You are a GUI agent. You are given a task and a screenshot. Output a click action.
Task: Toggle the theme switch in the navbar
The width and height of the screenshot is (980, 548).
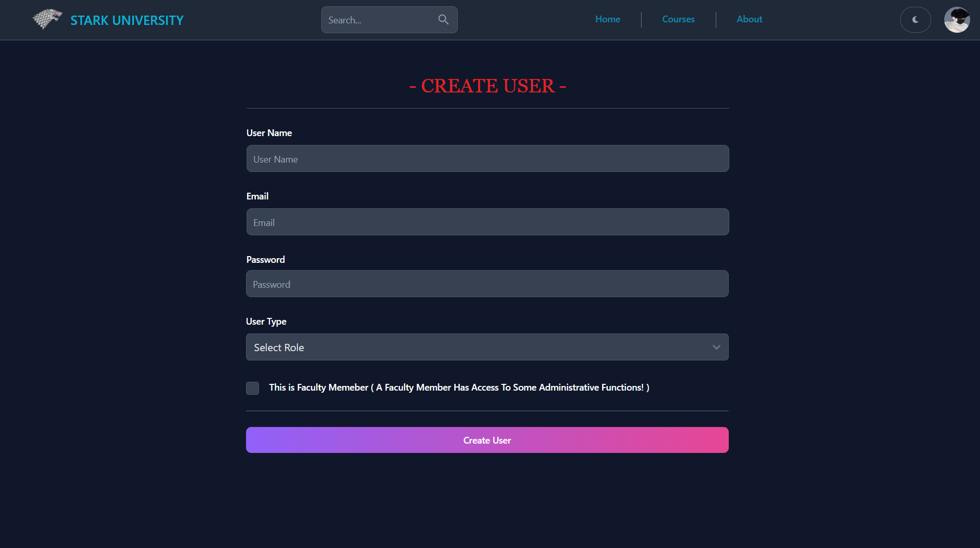(915, 19)
